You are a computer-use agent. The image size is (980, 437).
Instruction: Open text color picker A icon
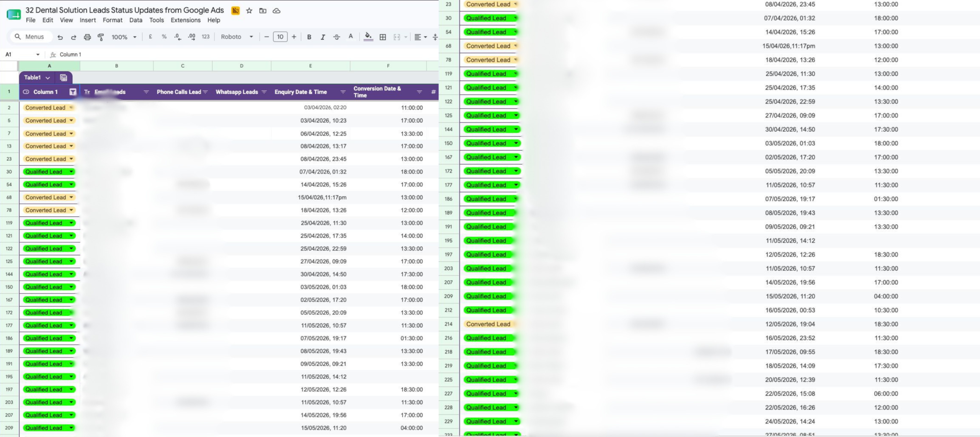(x=350, y=37)
